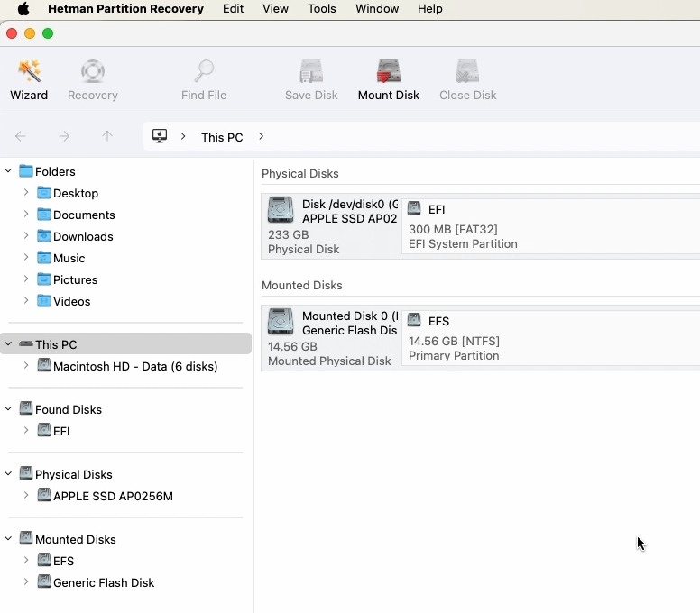This screenshot has height=613, width=700.
Task: Select Found Disks label in sidebar
Action: pos(69,409)
